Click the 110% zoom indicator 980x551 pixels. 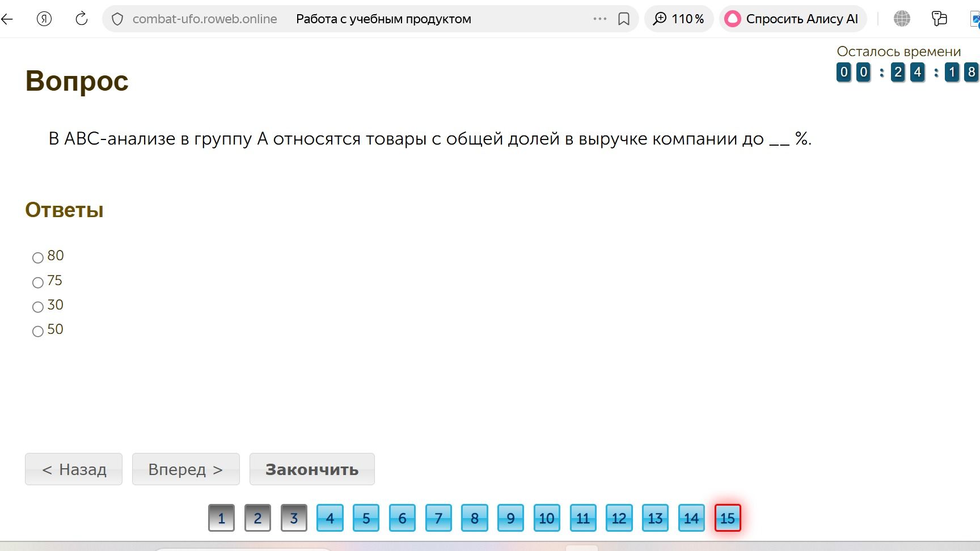tap(679, 19)
